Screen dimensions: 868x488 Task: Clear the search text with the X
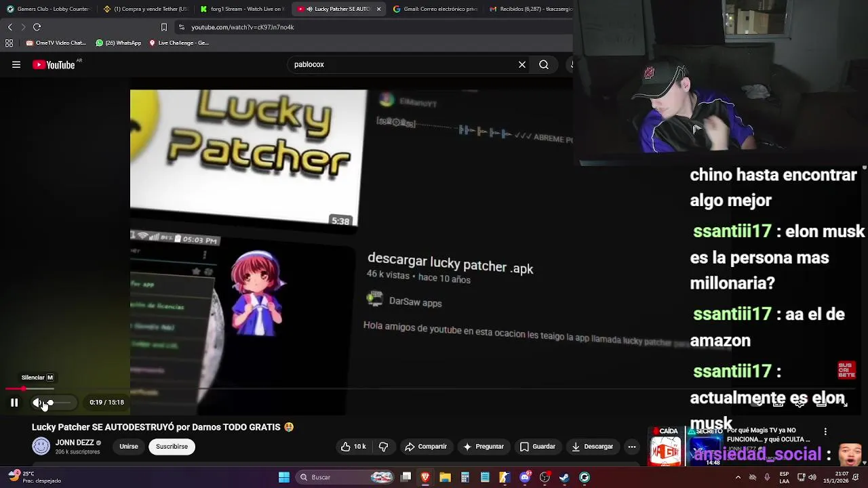522,64
